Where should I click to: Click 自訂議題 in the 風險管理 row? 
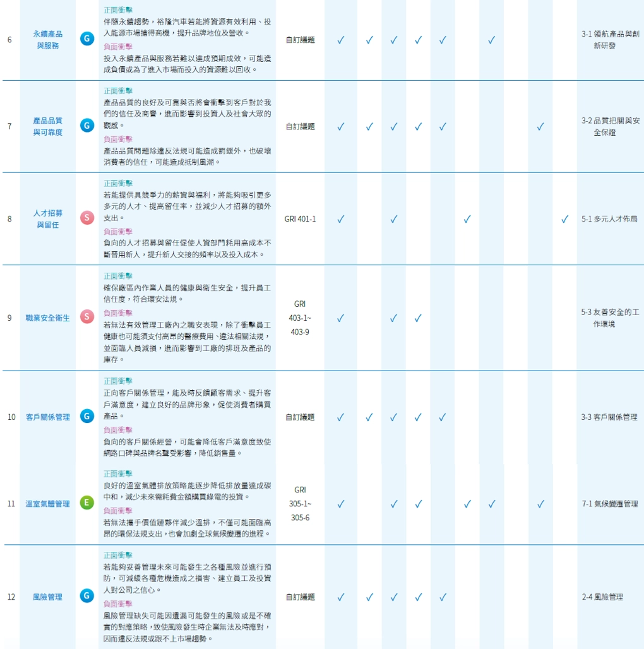click(300, 597)
